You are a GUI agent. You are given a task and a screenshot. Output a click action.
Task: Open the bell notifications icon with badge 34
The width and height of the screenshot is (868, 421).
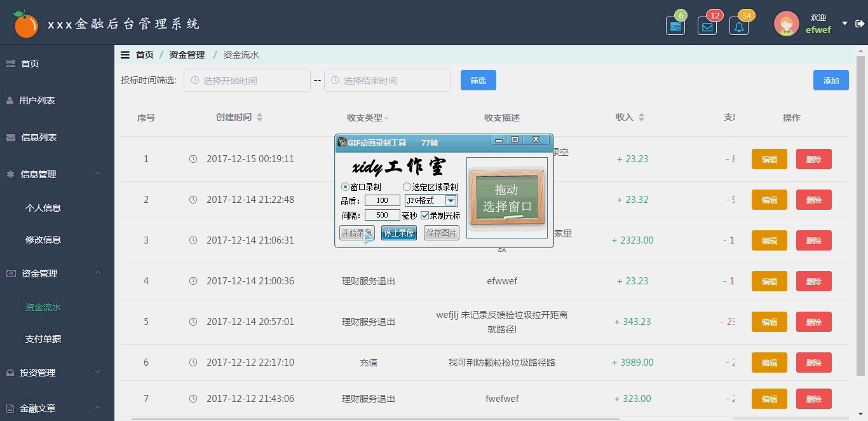(738, 26)
